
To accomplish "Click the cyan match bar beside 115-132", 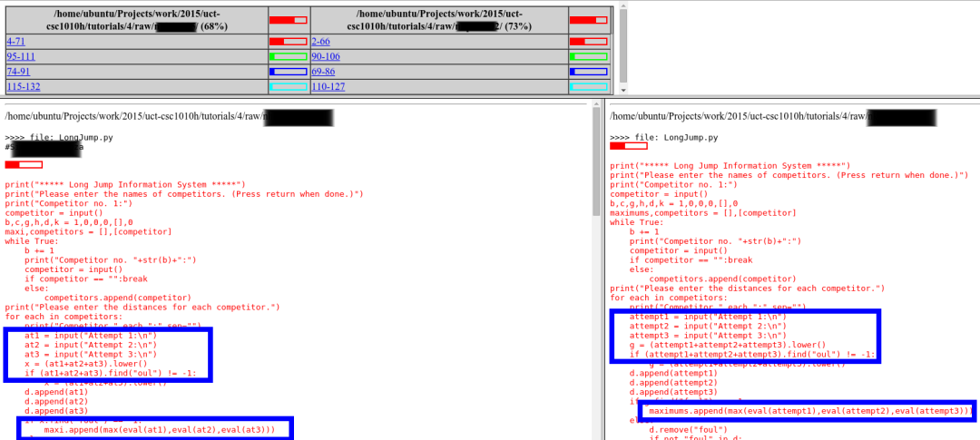I will (x=289, y=86).
